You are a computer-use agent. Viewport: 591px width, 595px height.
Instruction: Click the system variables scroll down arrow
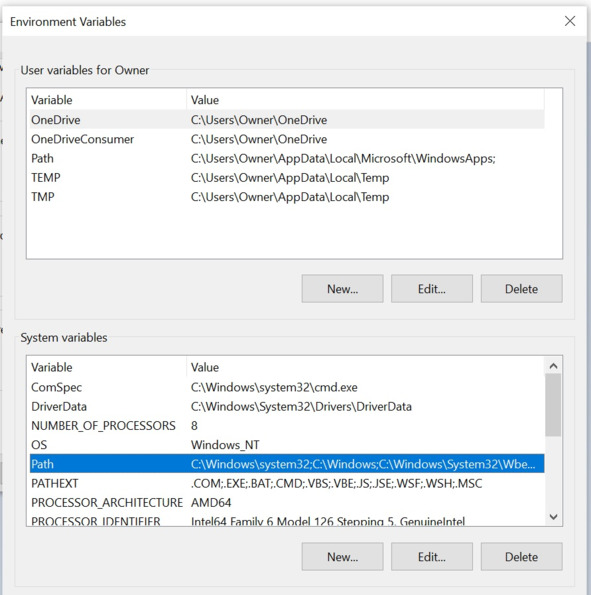553,516
